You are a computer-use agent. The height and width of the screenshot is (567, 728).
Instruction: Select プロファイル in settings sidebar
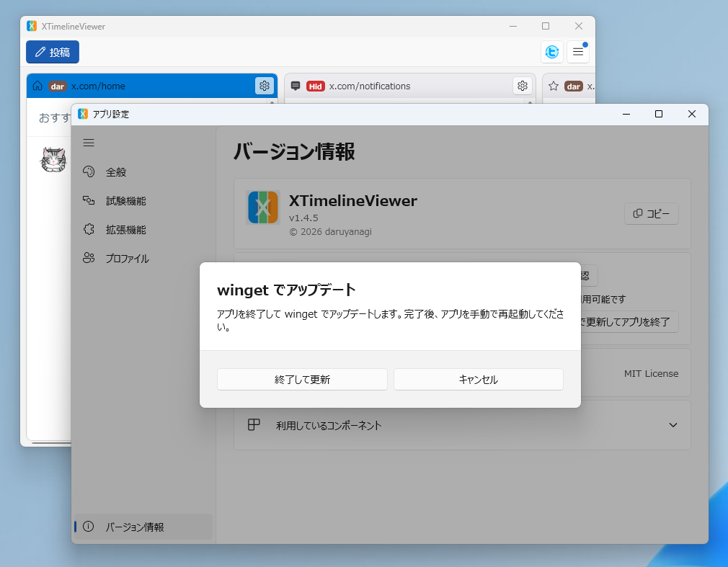pyautogui.click(x=143, y=259)
